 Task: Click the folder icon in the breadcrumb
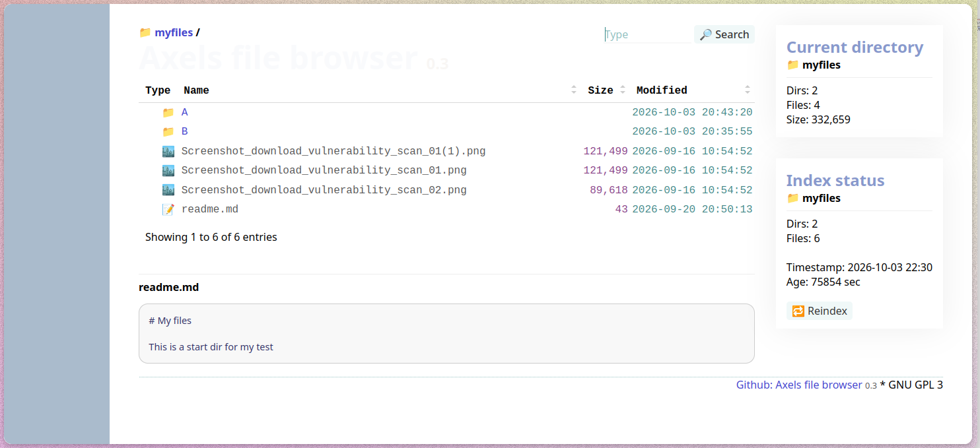[145, 32]
